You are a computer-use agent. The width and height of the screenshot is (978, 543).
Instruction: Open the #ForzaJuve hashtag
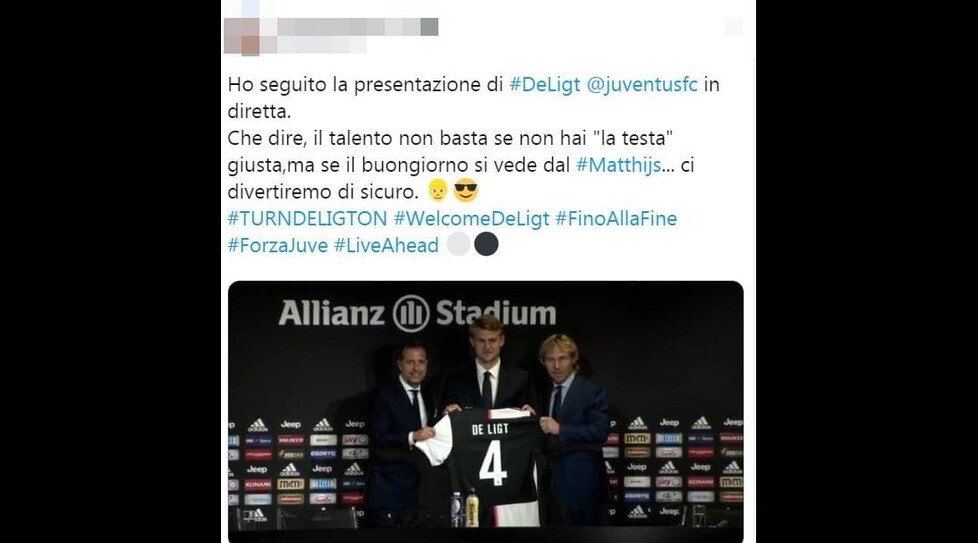pyautogui.click(x=278, y=246)
